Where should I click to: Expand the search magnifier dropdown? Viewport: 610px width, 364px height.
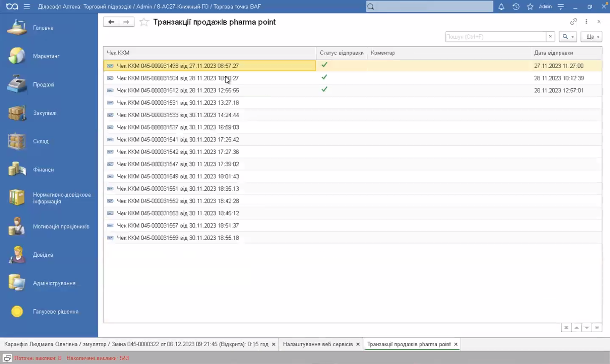(x=568, y=37)
